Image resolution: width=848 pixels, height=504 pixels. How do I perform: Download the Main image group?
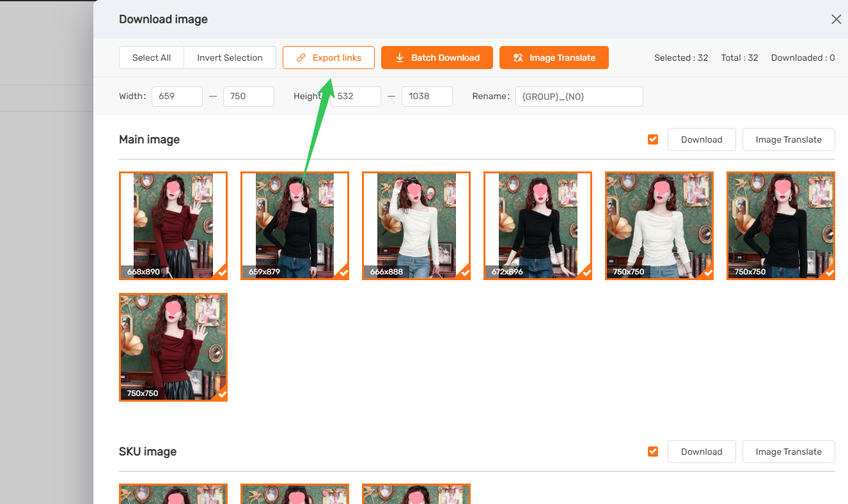[x=702, y=139]
